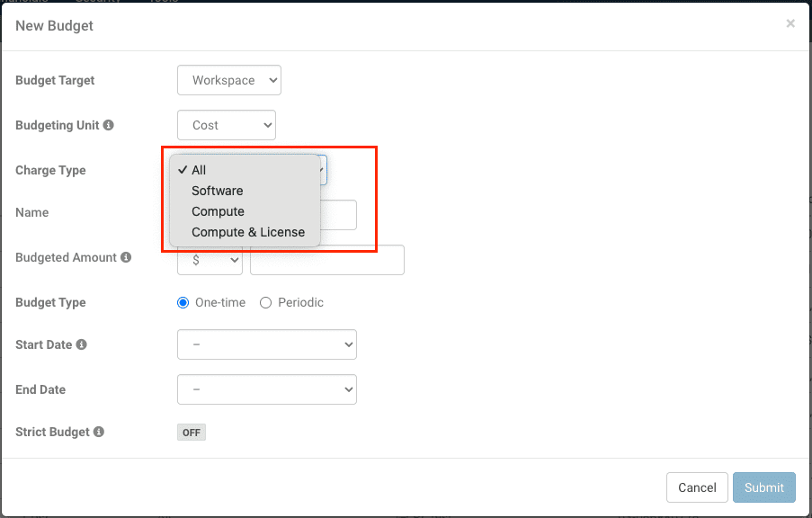Image resolution: width=812 pixels, height=518 pixels.
Task: Click info icon beside Strict Budget
Action: pyautogui.click(x=99, y=432)
